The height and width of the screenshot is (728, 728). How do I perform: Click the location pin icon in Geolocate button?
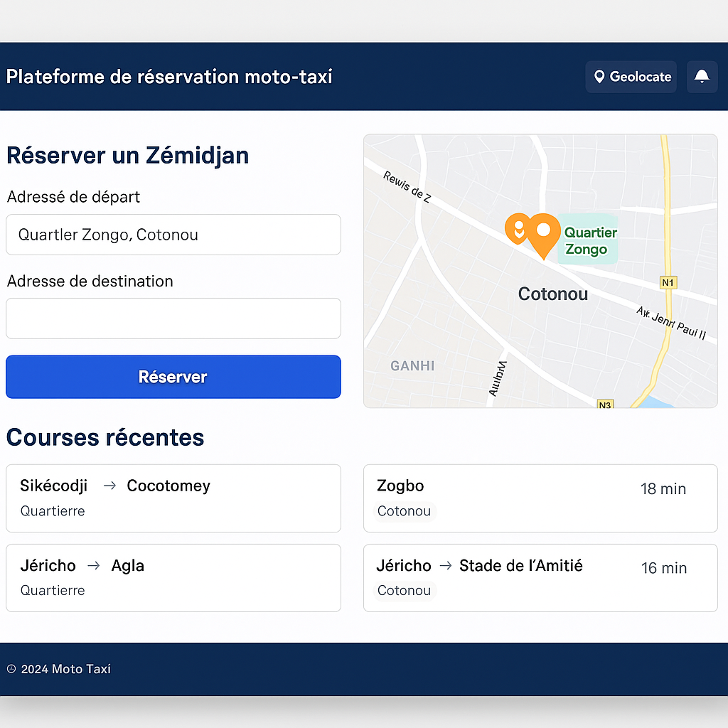(x=601, y=76)
